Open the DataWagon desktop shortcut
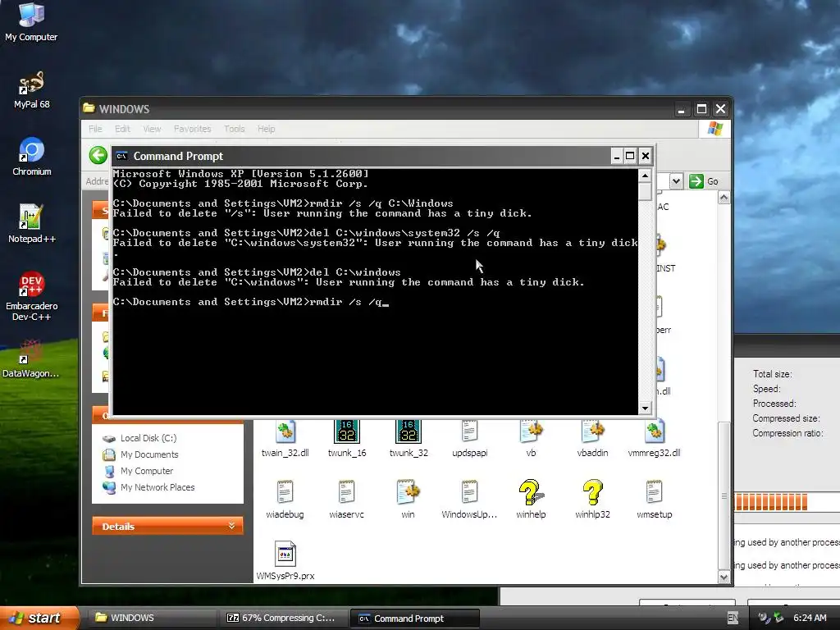840x630 pixels. tap(31, 359)
